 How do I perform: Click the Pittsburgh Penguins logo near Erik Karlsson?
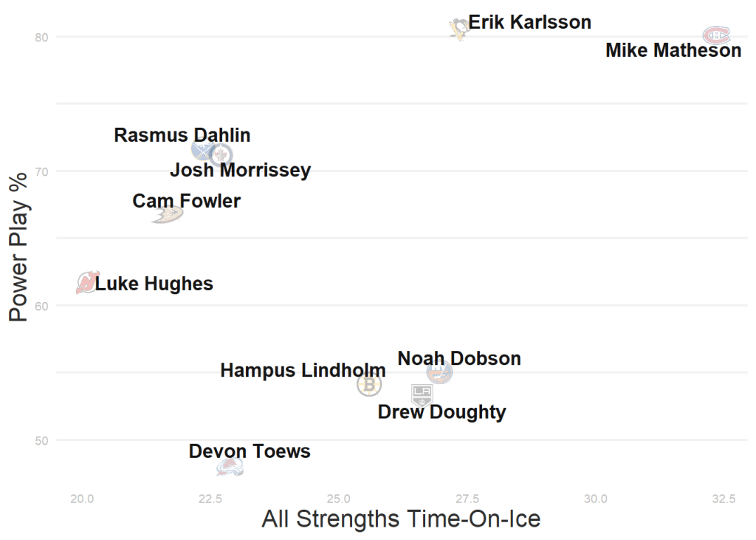tap(458, 29)
